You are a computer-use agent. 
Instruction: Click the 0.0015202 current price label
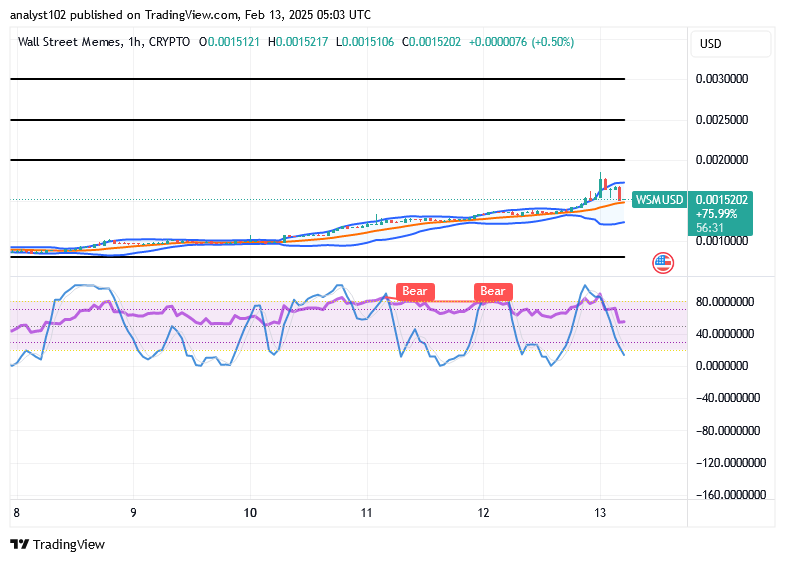pos(721,200)
